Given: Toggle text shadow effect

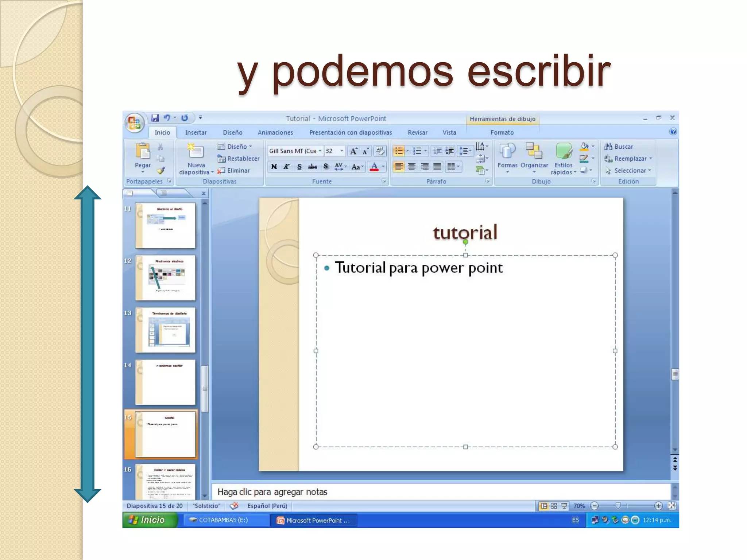Looking at the screenshot, I should click(326, 167).
